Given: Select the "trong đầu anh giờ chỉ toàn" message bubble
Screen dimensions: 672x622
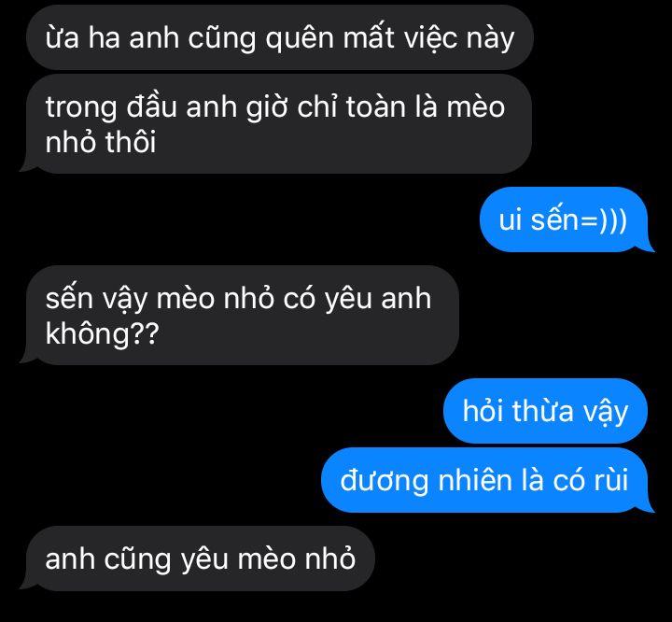Looking at the screenshot, I should [x=277, y=123].
